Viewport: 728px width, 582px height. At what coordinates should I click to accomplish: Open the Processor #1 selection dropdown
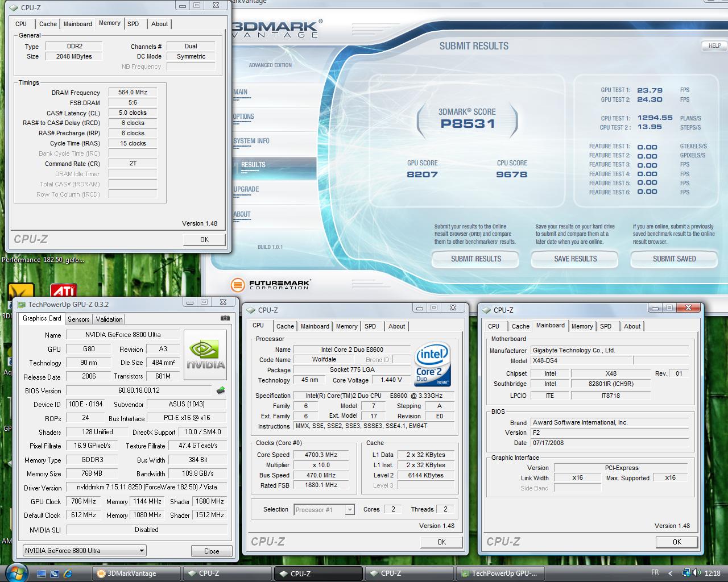click(324, 510)
